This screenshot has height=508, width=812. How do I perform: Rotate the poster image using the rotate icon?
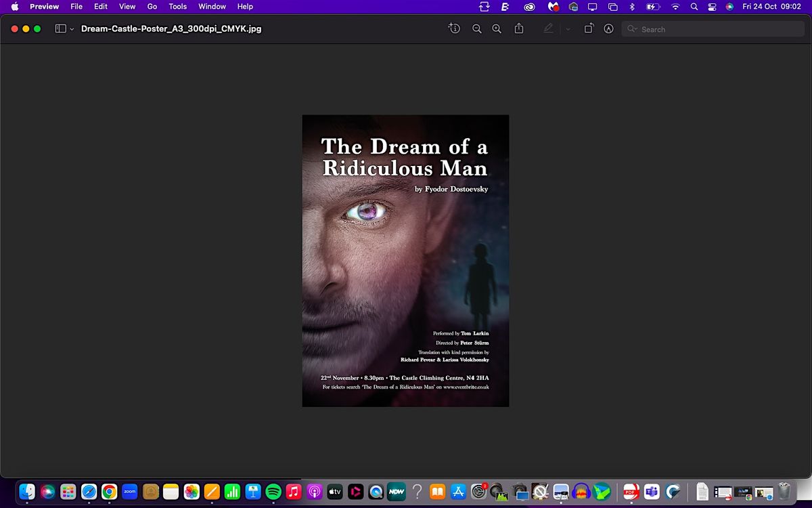tap(589, 28)
